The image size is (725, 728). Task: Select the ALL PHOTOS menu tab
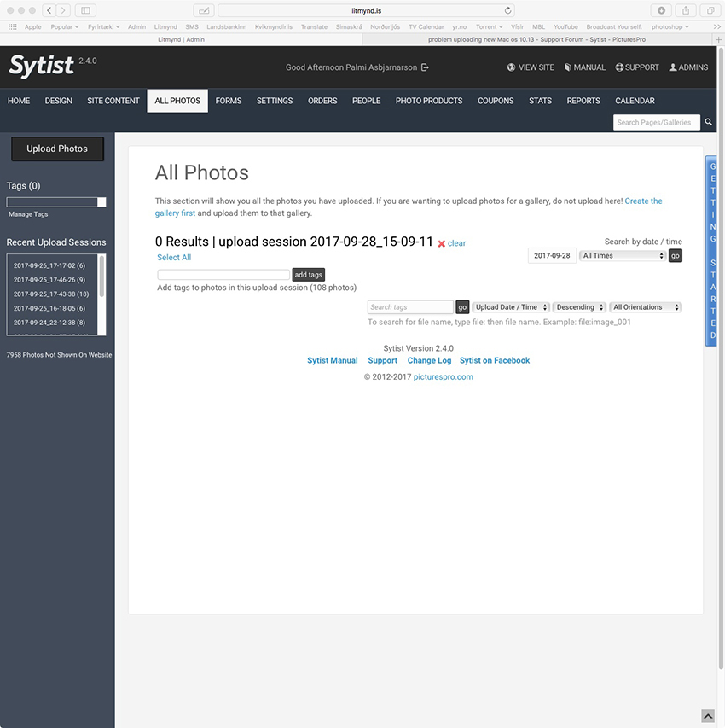coord(177,101)
